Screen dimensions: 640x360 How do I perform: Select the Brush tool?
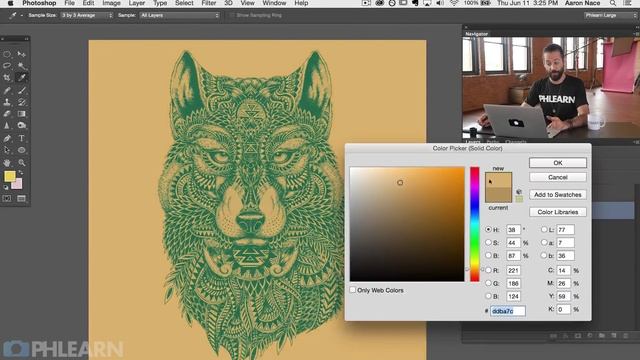22,90
